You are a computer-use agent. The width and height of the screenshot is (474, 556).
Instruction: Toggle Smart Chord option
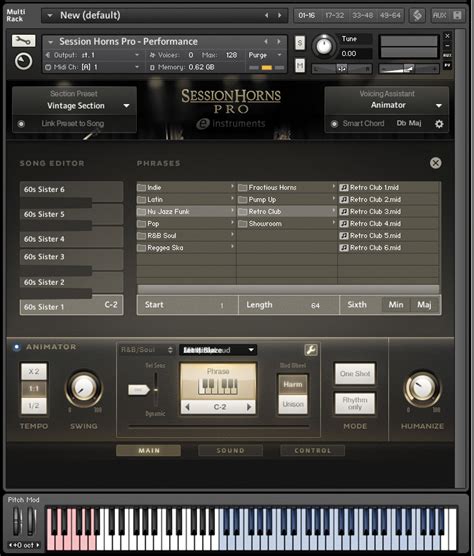point(334,124)
